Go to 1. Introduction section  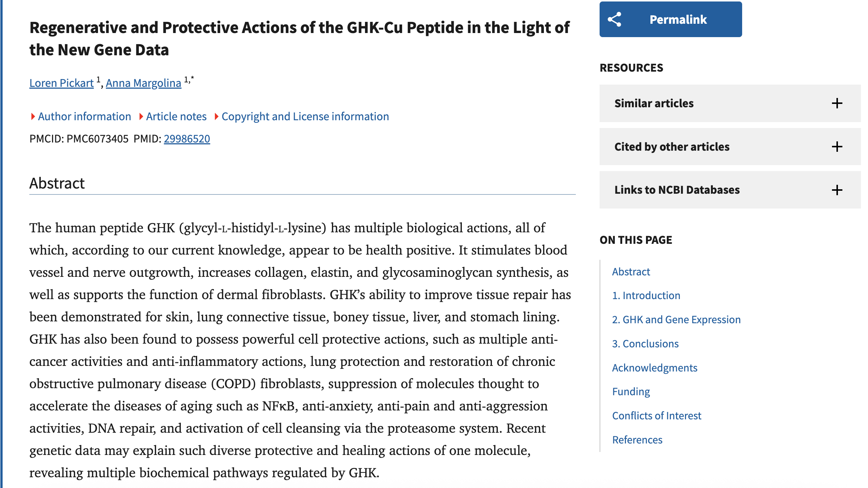click(x=646, y=295)
